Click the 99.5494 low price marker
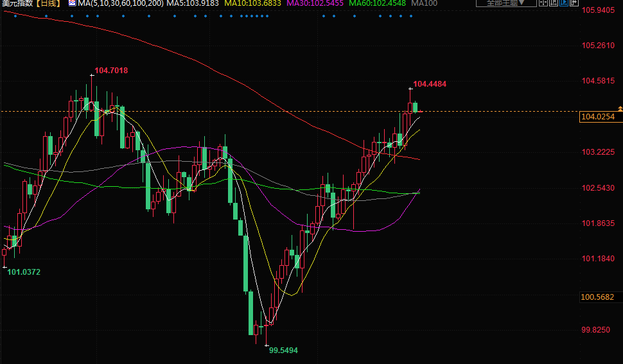This screenshot has width=623, height=364. pos(283,351)
